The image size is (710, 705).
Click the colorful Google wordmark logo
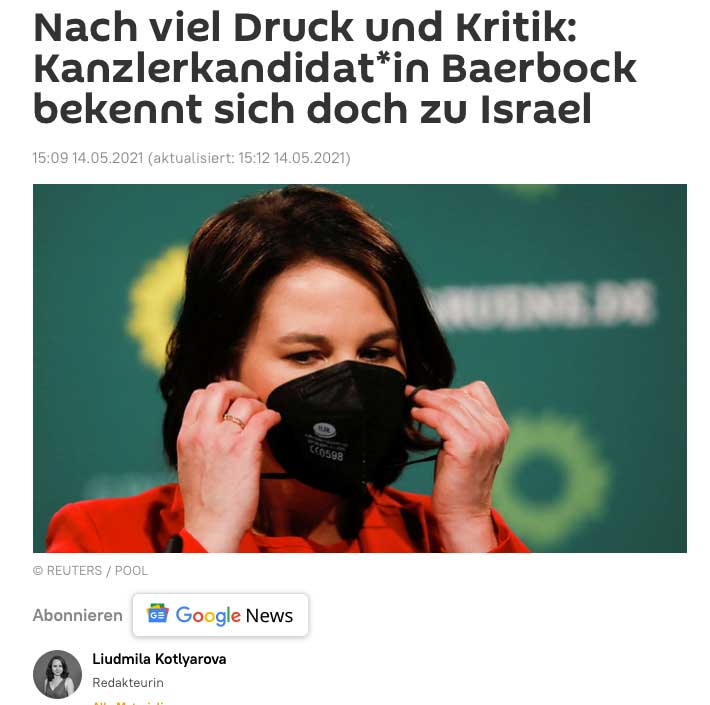208,616
